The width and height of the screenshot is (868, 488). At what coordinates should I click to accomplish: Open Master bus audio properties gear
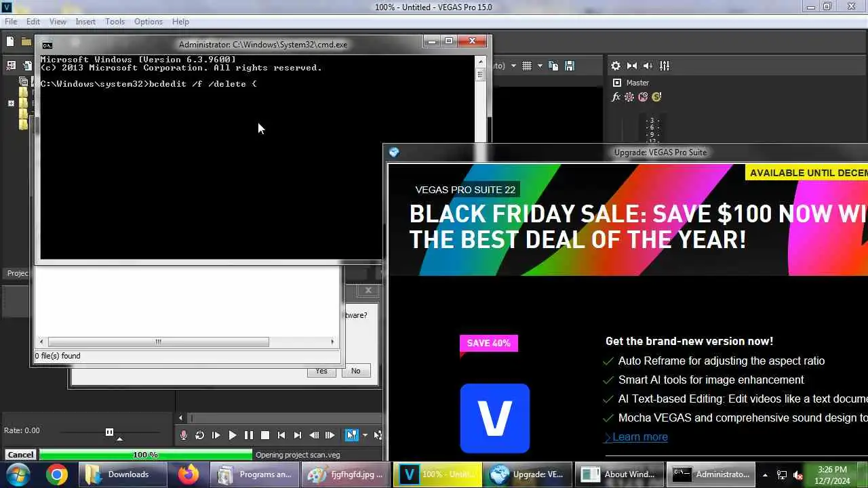pos(616,66)
